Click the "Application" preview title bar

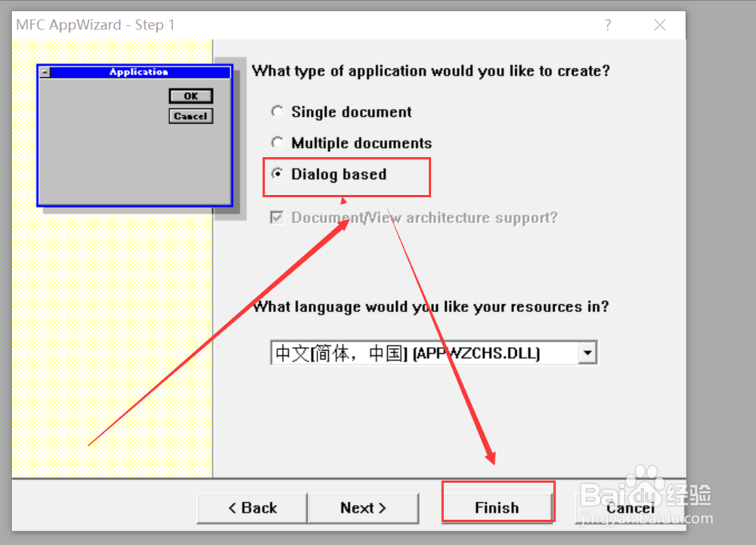(x=138, y=72)
